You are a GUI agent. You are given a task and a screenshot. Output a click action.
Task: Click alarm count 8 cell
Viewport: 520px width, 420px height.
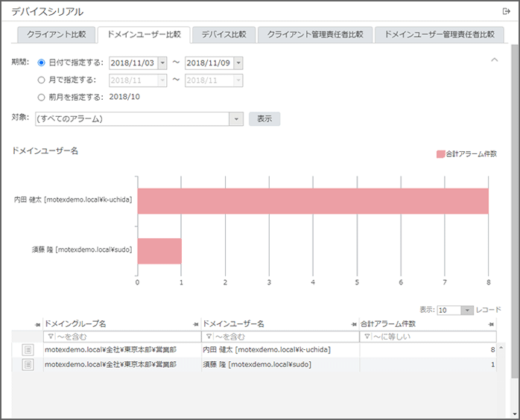[428, 350]
